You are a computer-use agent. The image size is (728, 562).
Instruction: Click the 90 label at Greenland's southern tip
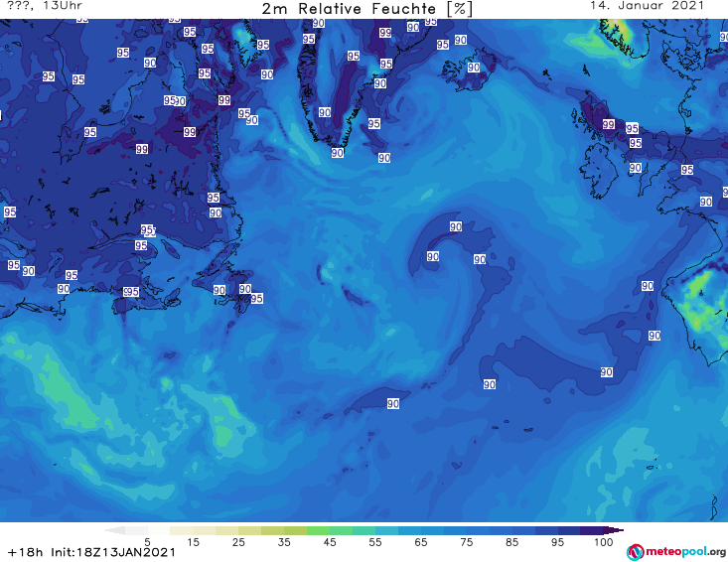(x=338, y=153)
